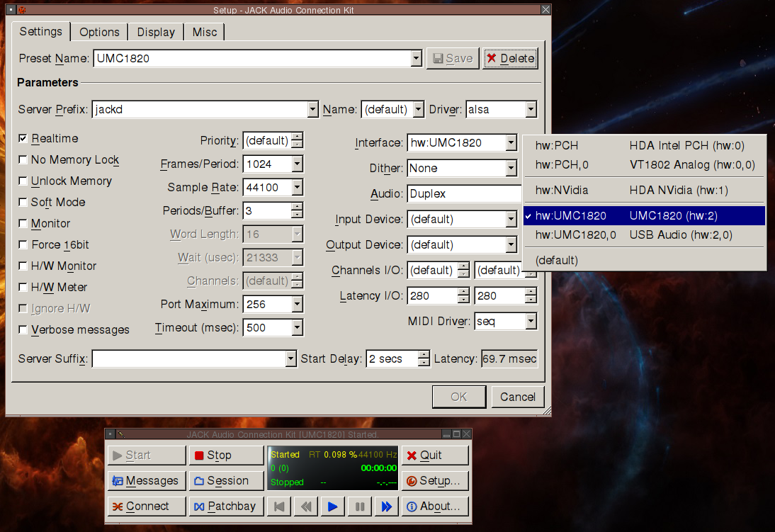
Task: Pause the transport
Action: coord(359,506)
